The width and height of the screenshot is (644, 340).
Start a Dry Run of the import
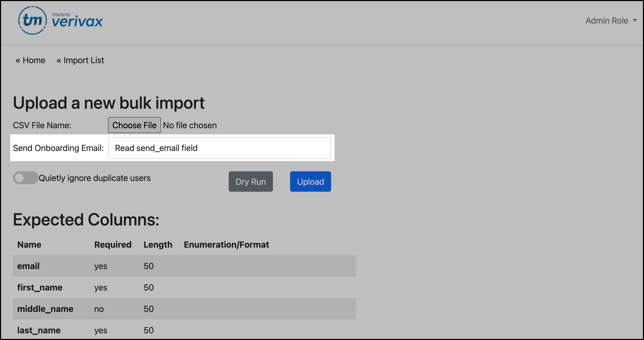click(250, 181)
